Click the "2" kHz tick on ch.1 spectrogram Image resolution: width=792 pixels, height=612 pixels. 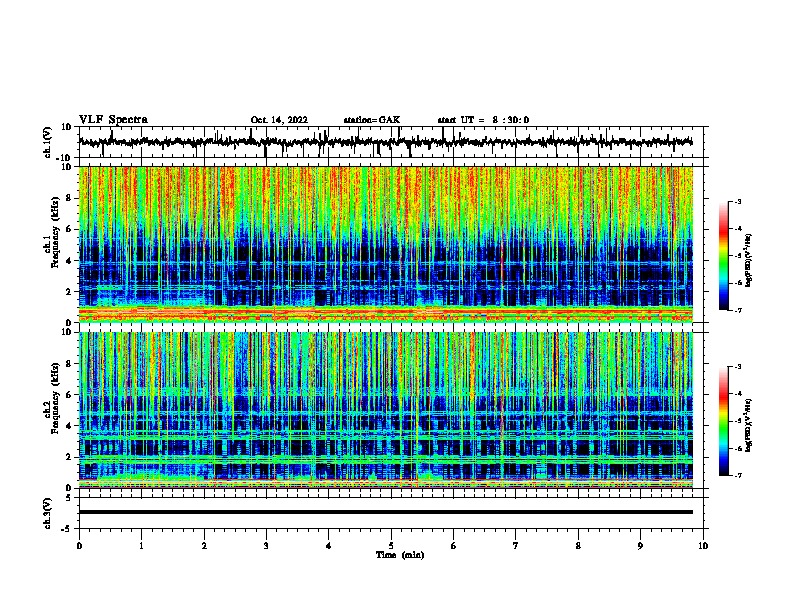pos(70,292)
